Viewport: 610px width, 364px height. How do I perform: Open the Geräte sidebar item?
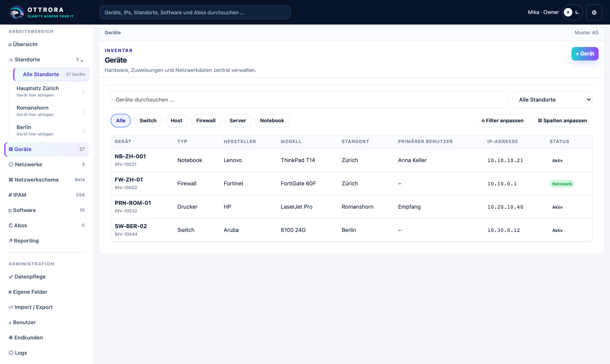click(x=47, y=149)
